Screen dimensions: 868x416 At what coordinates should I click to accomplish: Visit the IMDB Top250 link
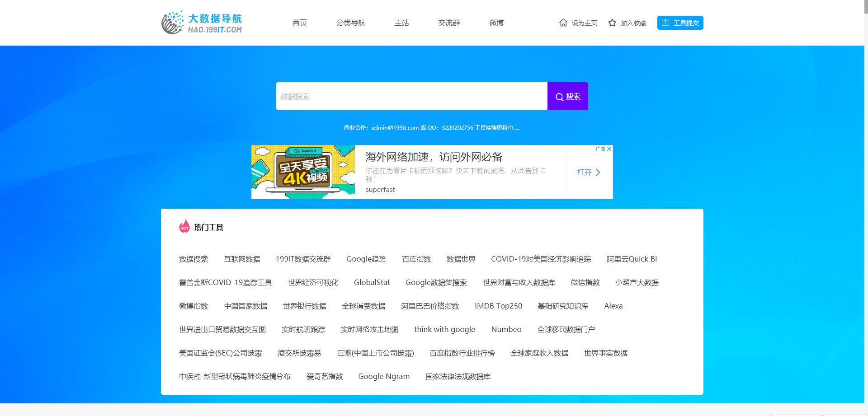pyautogui.click(x=498, y=306)
